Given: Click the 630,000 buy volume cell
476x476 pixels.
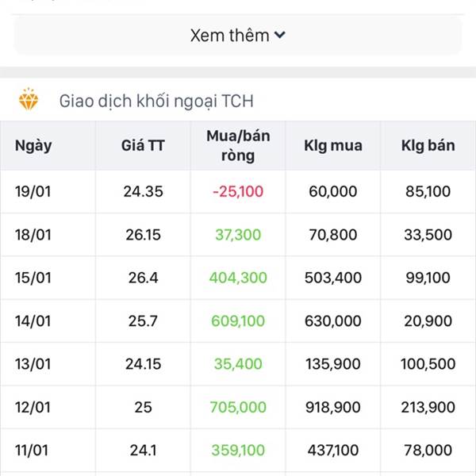Looking at the screenshot, I should point(333,321).
